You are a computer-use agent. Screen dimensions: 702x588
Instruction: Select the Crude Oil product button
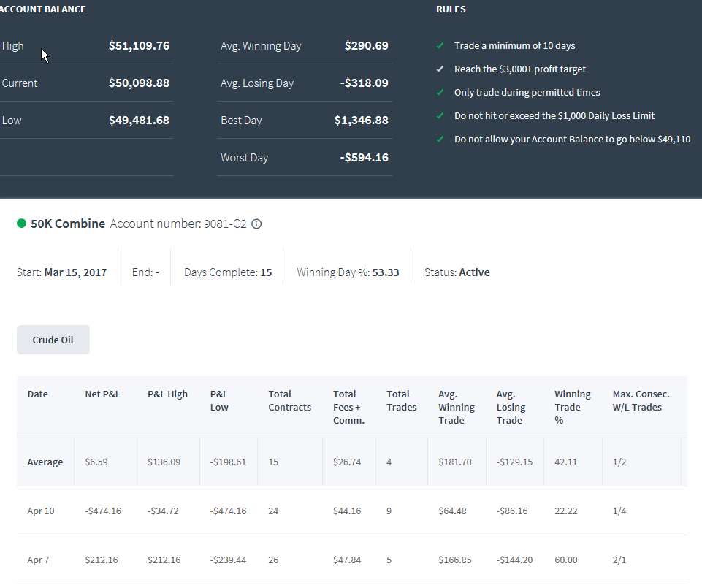tap(53, 340)
